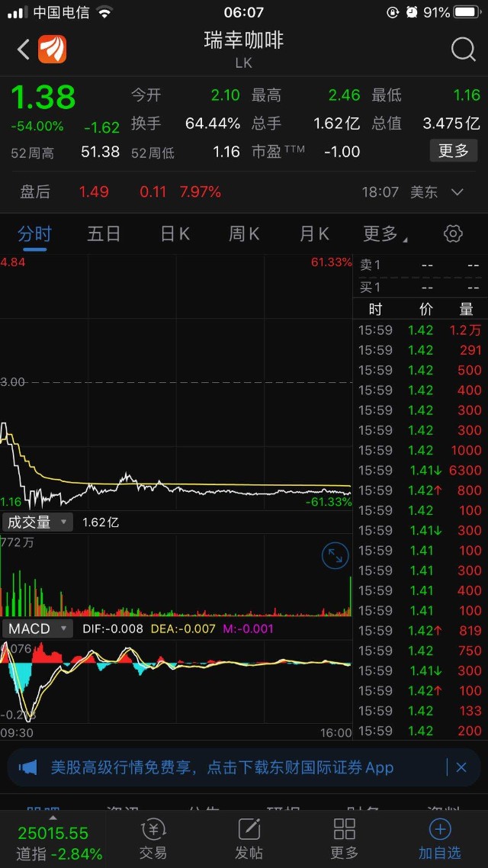Tap the MACD histogram chart
This screenshot has width=488, height=868.
click(x=176, y=682)
